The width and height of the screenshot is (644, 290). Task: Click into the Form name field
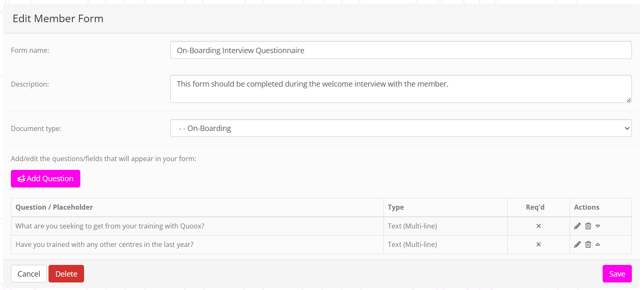[401, 50]
